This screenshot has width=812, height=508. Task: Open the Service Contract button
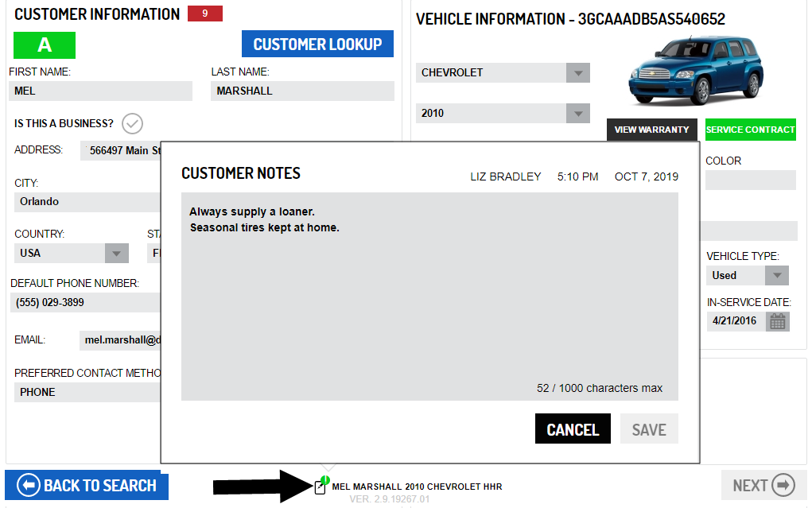click(x=750, y=130)
